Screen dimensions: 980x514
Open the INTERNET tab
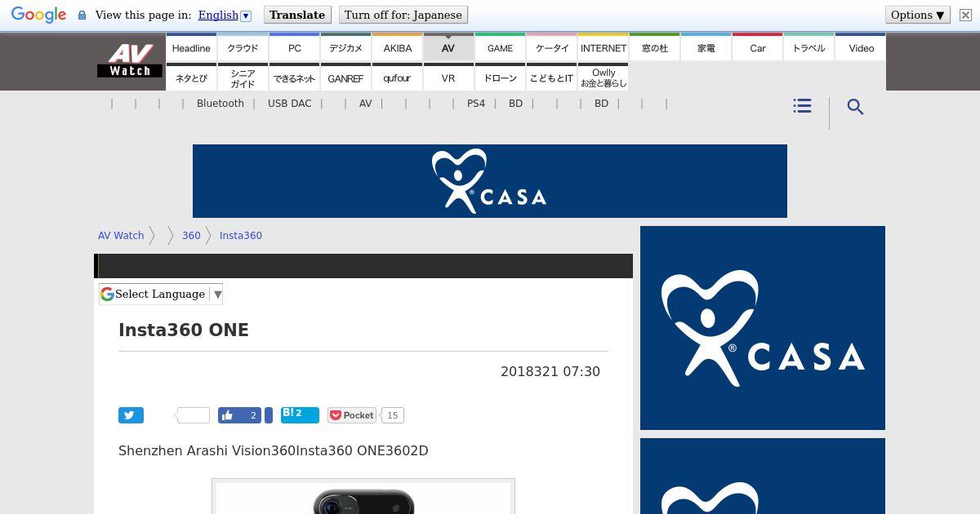(603, 48)
